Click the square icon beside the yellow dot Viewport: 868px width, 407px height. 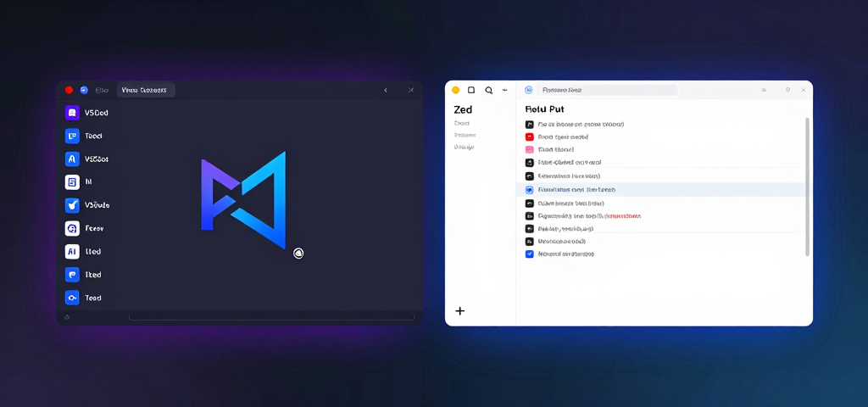[x=471, y=90]
